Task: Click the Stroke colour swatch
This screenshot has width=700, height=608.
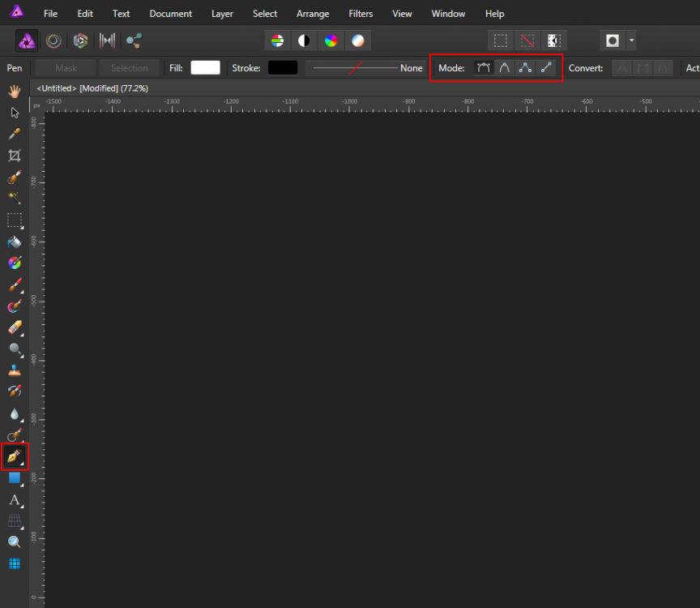Action: (283, 68)
